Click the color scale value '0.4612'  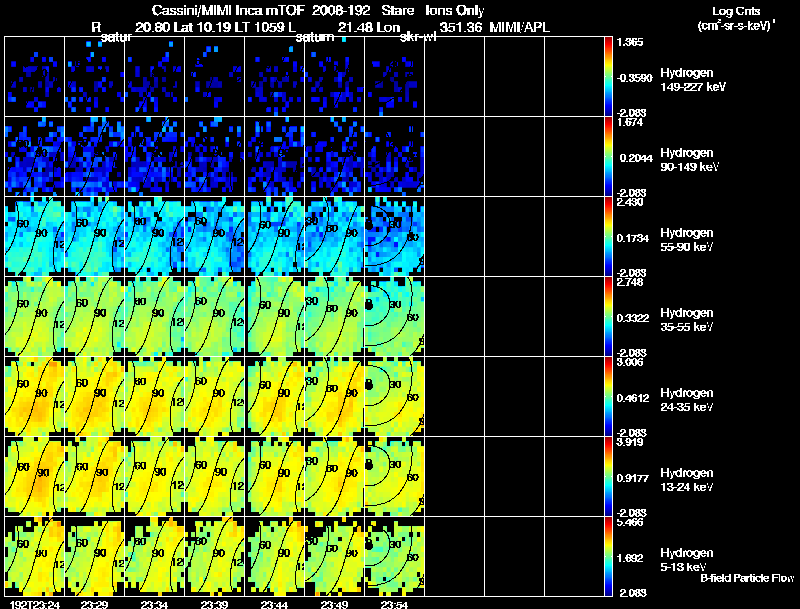[633, 398]
